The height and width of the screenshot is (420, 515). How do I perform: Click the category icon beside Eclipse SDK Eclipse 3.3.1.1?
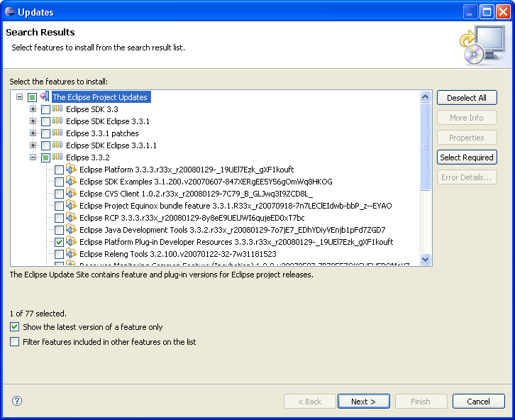pyautogui.click(x=57, y=145)
